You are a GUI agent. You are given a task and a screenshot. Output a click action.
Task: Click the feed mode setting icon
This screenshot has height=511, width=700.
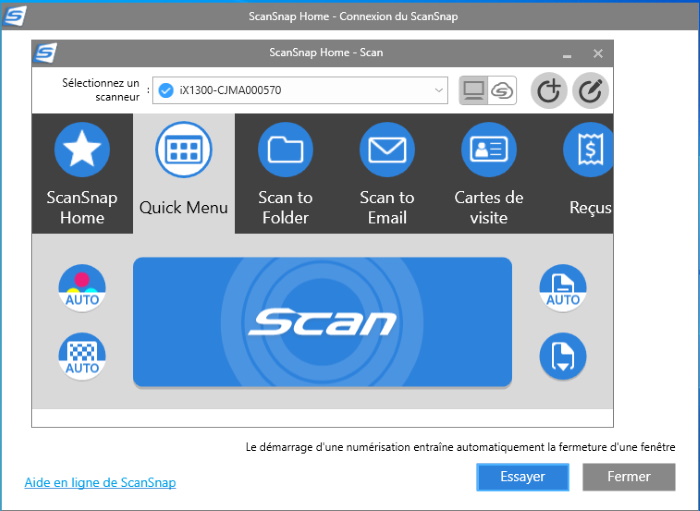point(562,356)
